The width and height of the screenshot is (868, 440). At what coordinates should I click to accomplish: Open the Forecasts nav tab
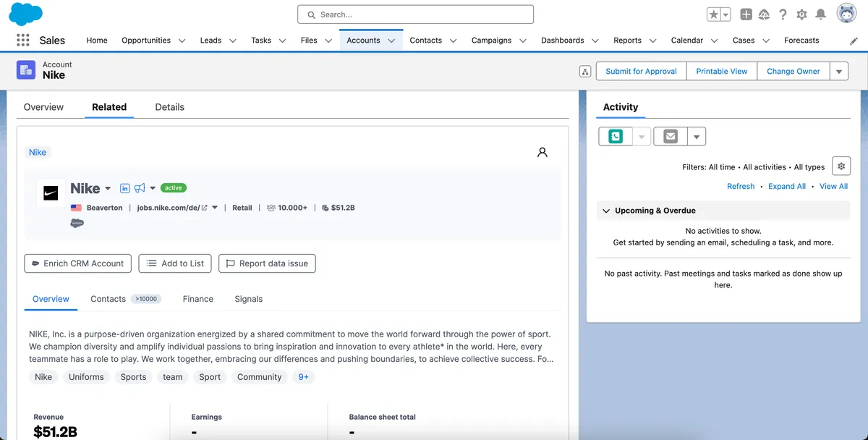801,41
